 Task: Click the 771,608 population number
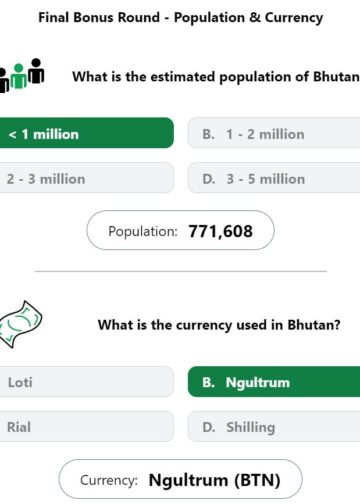[x=221, y=231]
